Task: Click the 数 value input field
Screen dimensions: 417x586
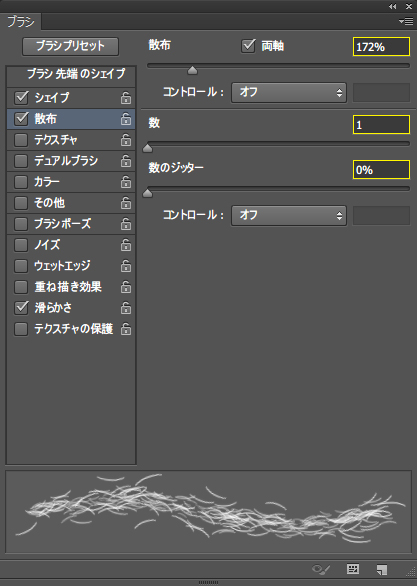Action: tap(381, 124)
